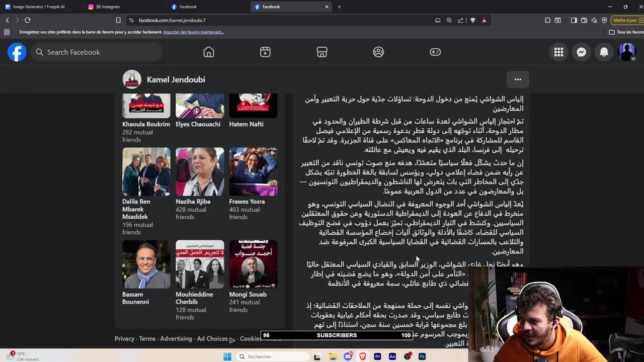Open Adobe Premiere Pro from the taskbar
Image resolution: width=644 pixels, height=362 pixels.
[377, 356]
